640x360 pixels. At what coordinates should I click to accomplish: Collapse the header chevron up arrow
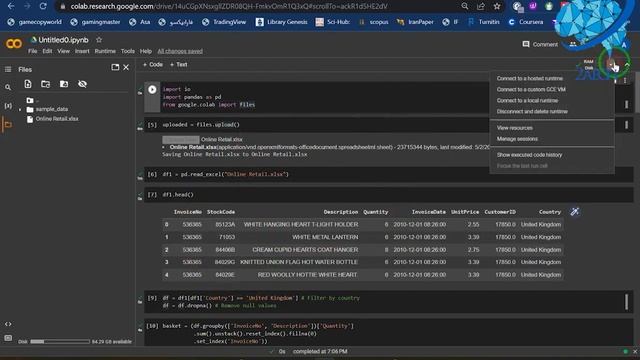627,64
